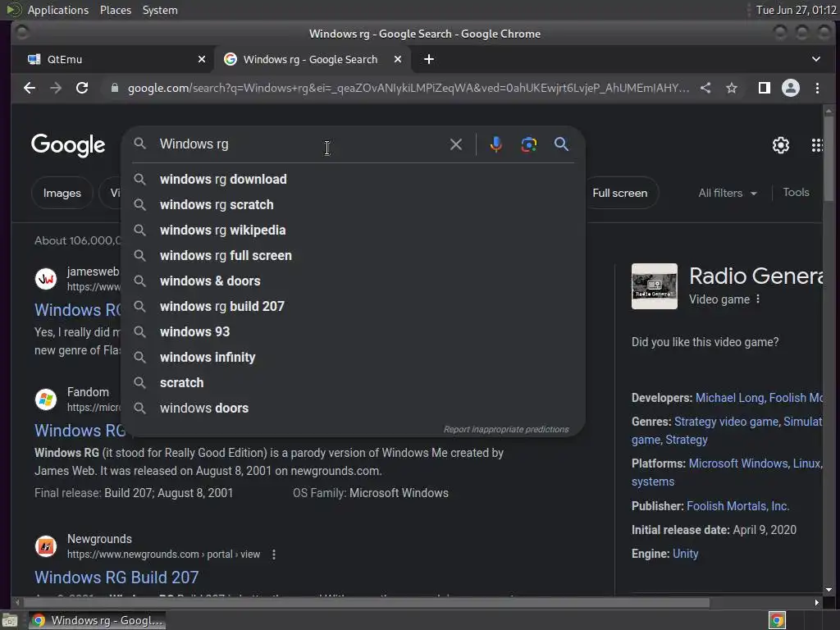Open Newgrounds result options menu
The width and height of the screenshot is (840, 630).
click(274, 555)
